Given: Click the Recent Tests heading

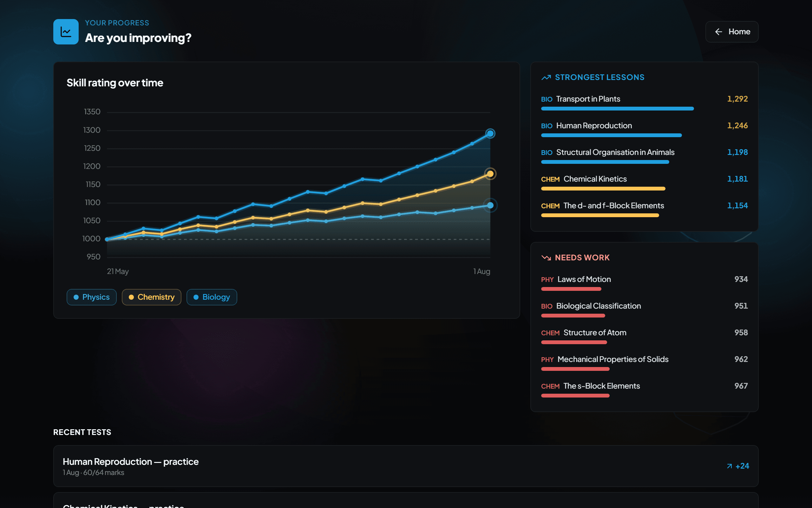Looking at the screenshot, I should (82, 432).
